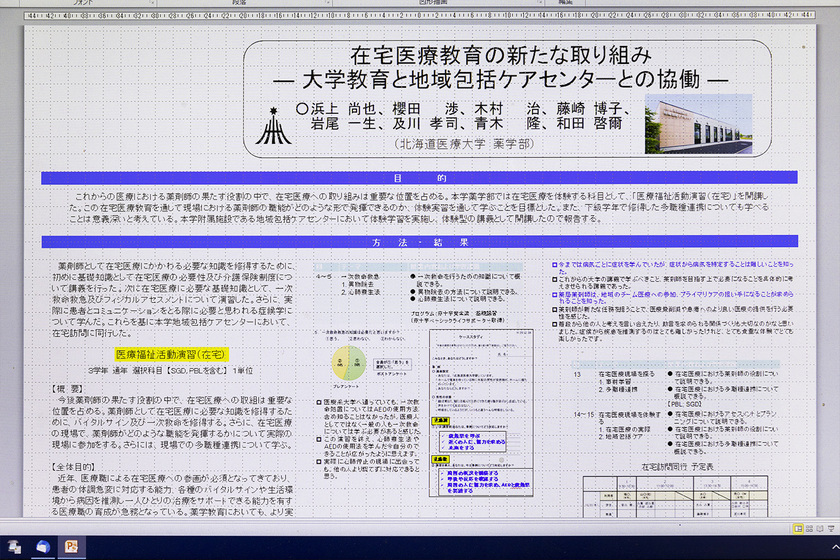
Task: Click the PowerPoint icon in the taskbar
Action: point(71,546)
